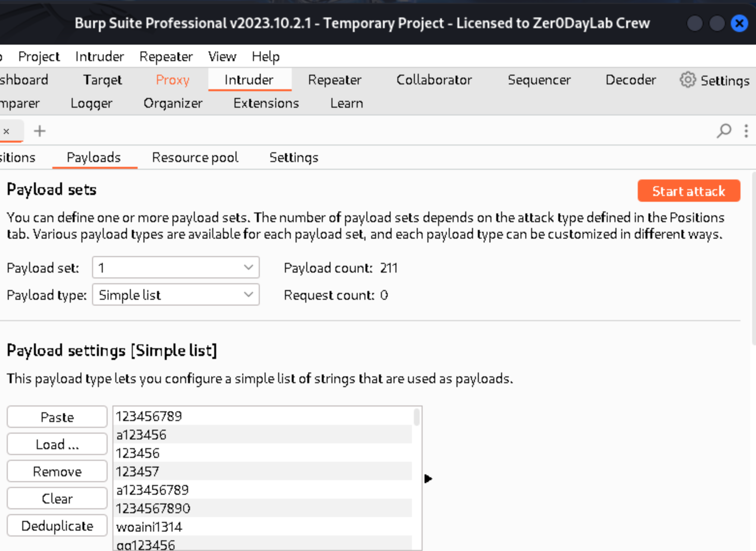Select payload entry 123456
The image size is (756, 551).
pyautogui.click(x=263, y=453)
